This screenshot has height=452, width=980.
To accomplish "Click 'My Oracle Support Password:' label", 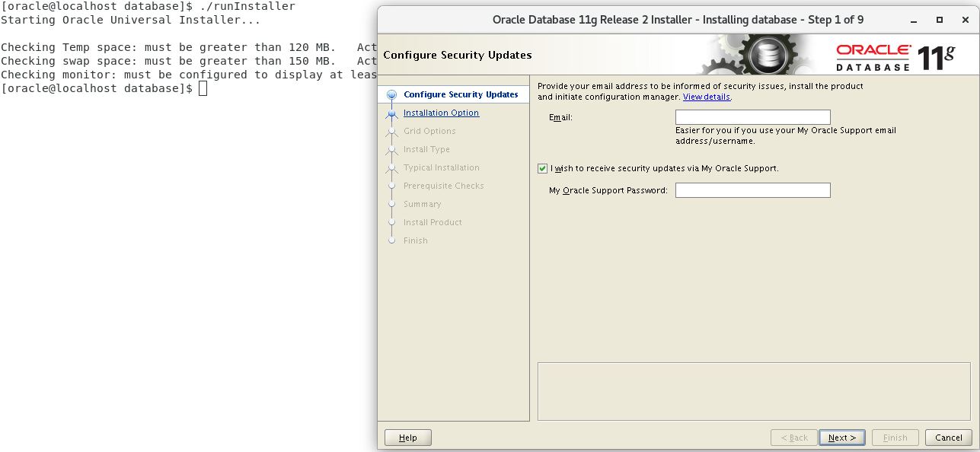I will click(608, 190).
